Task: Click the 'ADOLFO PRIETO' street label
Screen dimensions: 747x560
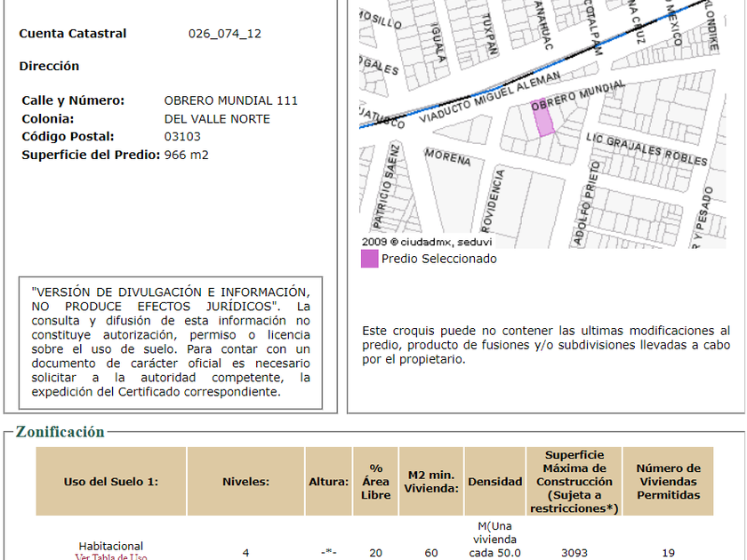Action: (586, 204)
